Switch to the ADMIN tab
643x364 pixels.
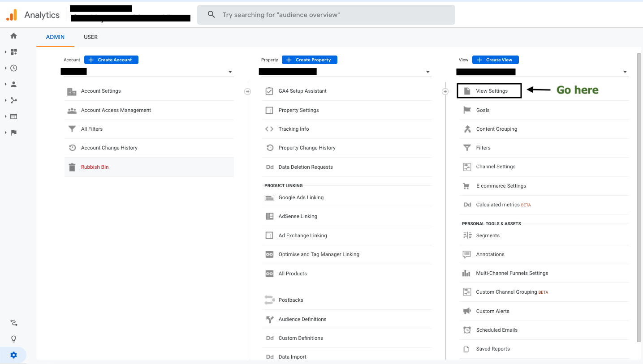[55, 37]
